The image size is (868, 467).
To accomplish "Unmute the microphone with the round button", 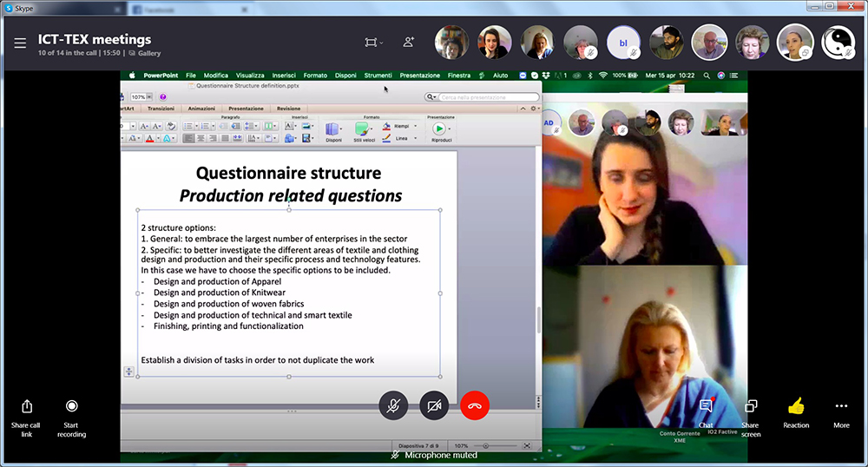I will click(393, 405).
